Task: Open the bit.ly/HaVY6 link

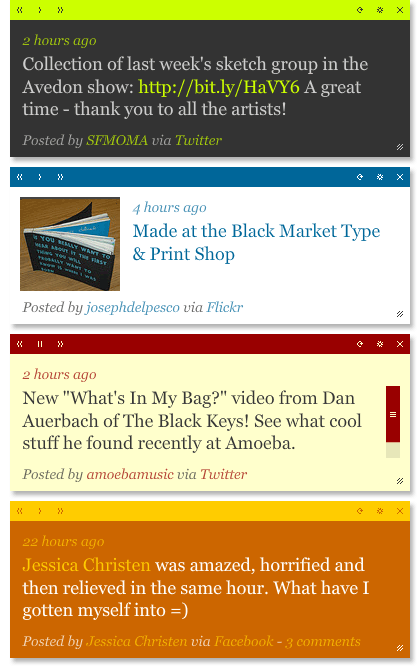Action: click(x=219, y=87)
